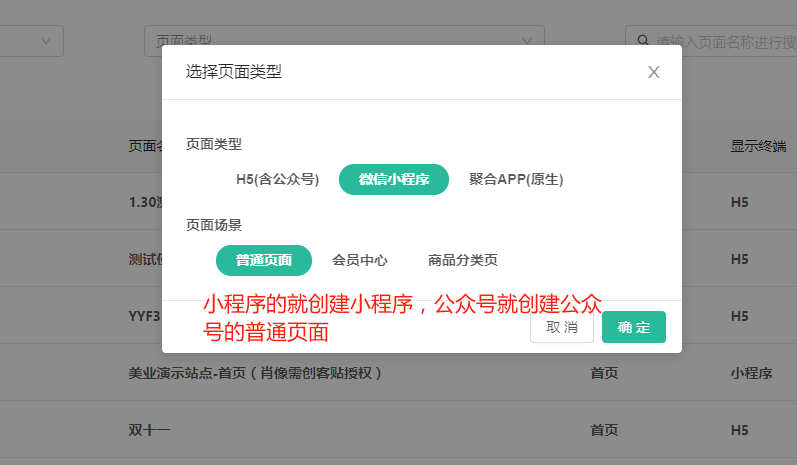Click 首页 cell in the 双十一 row
This screenshot has height=465, width=797.
click(604, 430)
